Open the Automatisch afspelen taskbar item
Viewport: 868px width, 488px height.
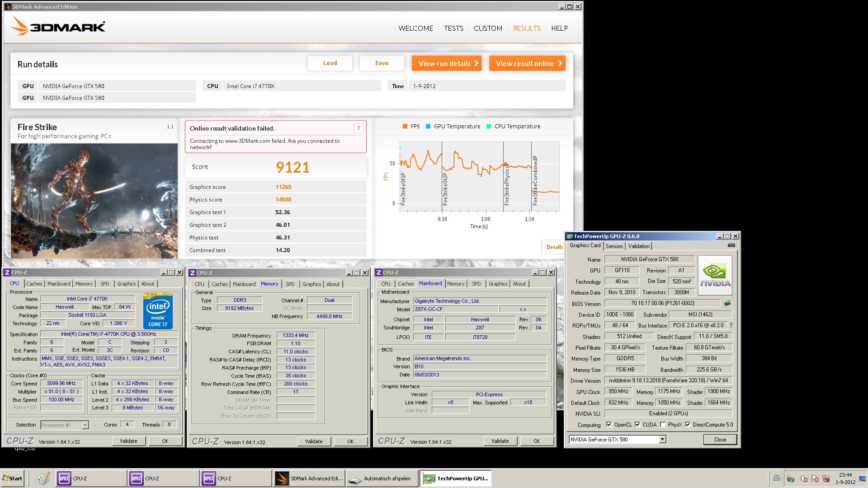(382, 479)
